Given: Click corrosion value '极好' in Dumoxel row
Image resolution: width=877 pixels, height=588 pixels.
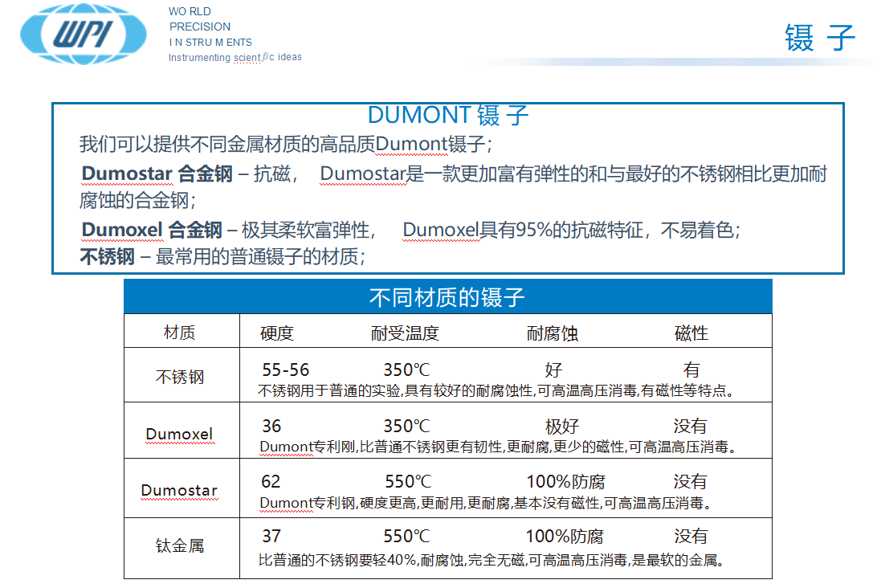Looking at the screenshot, I should tap(562, 427).
